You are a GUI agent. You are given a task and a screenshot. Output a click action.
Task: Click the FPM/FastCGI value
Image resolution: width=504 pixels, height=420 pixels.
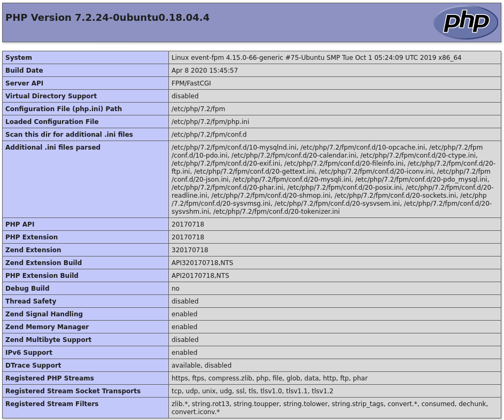[191, 83]
